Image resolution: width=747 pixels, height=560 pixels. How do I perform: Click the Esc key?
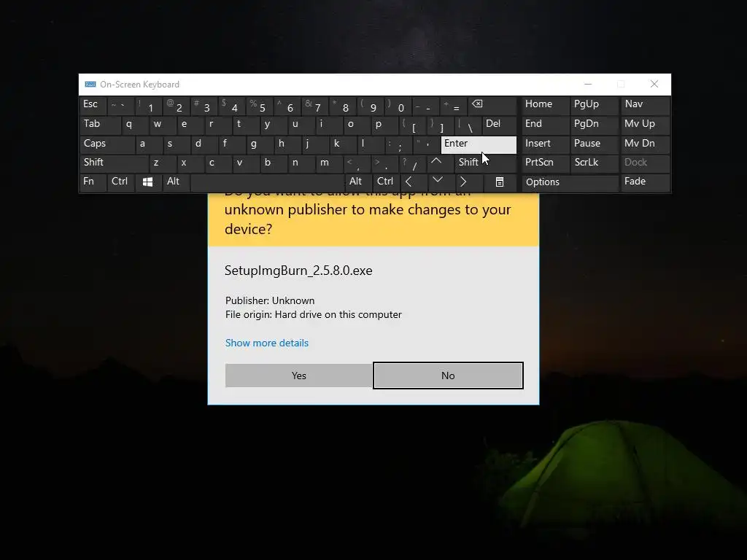[x=93, y=105]
